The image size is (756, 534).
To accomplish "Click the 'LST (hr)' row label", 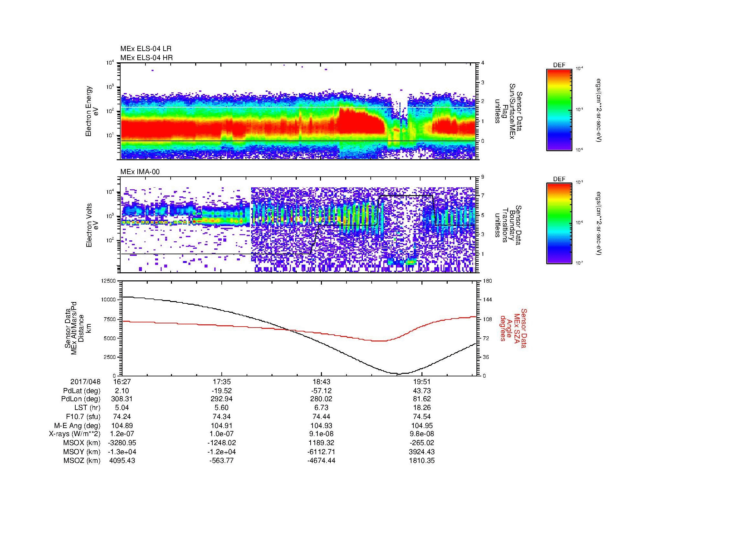I will (x=87, y=408).
